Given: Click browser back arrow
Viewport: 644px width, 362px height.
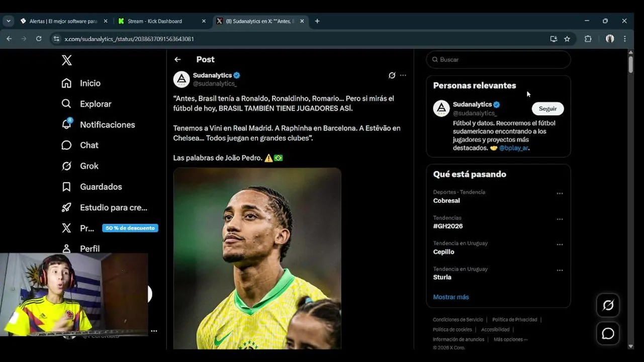Looking at the screenshot, I should (9, 39).
